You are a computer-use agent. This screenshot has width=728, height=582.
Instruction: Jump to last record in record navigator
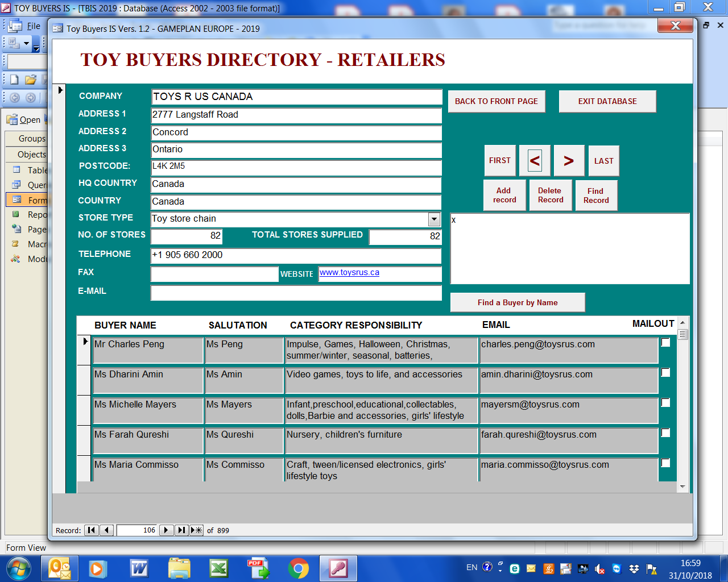181,530
